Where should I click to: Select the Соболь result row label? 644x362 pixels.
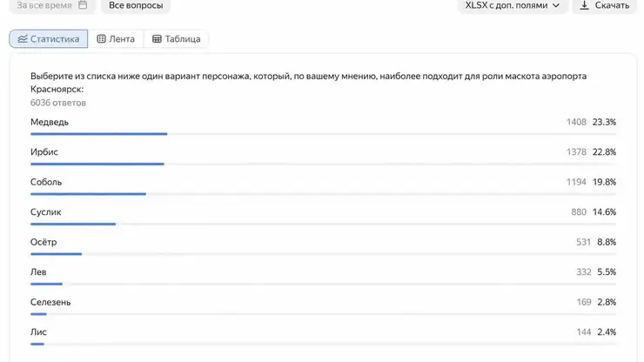(x=46, y=182)
